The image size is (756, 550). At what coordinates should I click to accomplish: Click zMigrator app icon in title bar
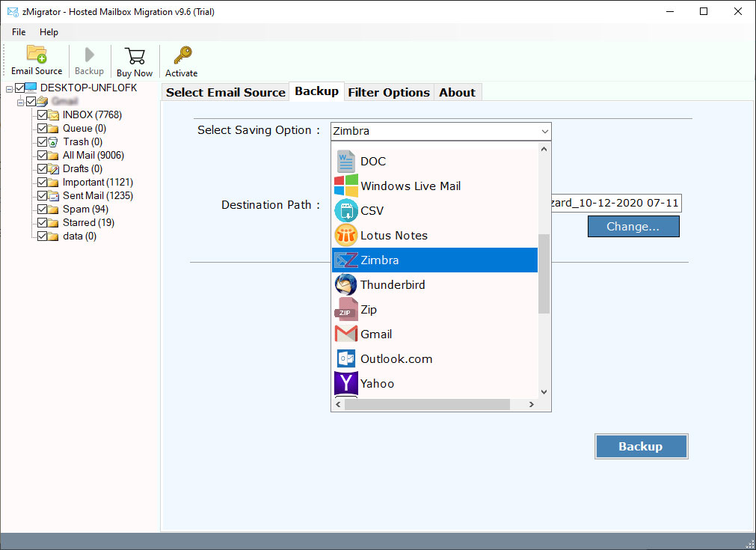pyautogui.click(x=13, y=11)
